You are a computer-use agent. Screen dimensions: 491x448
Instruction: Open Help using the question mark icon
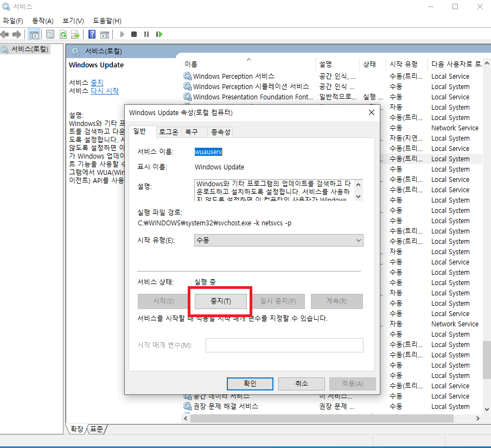coord(92,34)
